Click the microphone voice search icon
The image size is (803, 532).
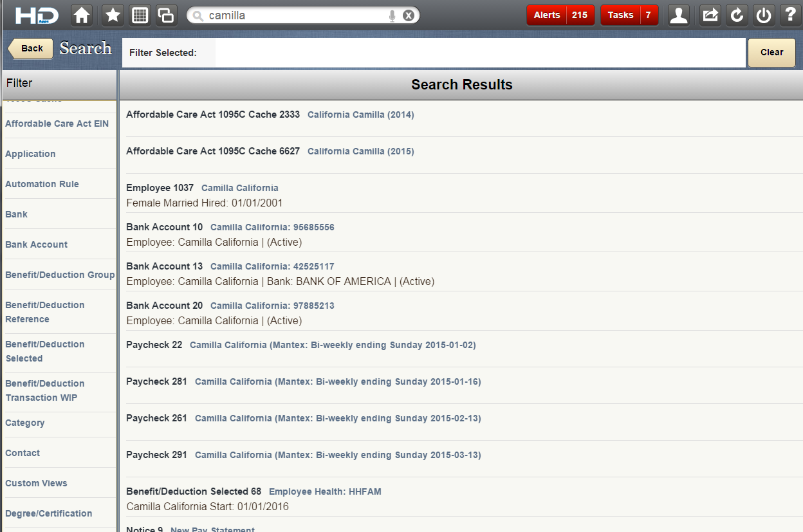(392, 15)
